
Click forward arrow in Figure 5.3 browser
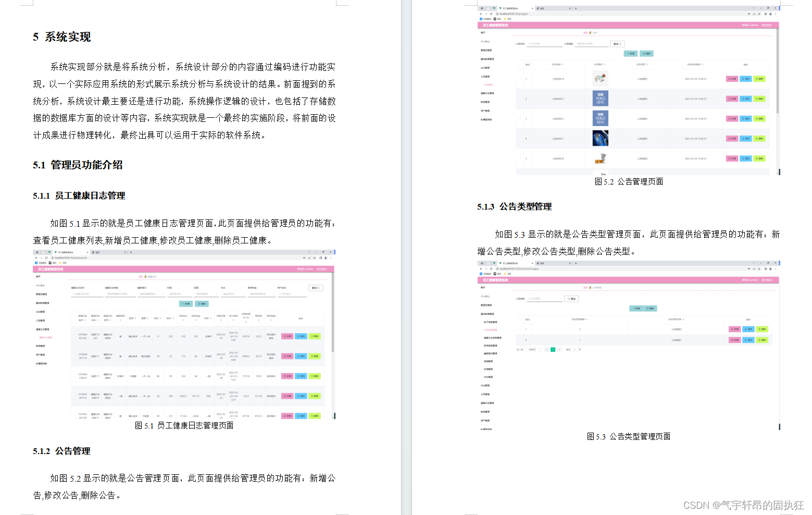[486, 268]
